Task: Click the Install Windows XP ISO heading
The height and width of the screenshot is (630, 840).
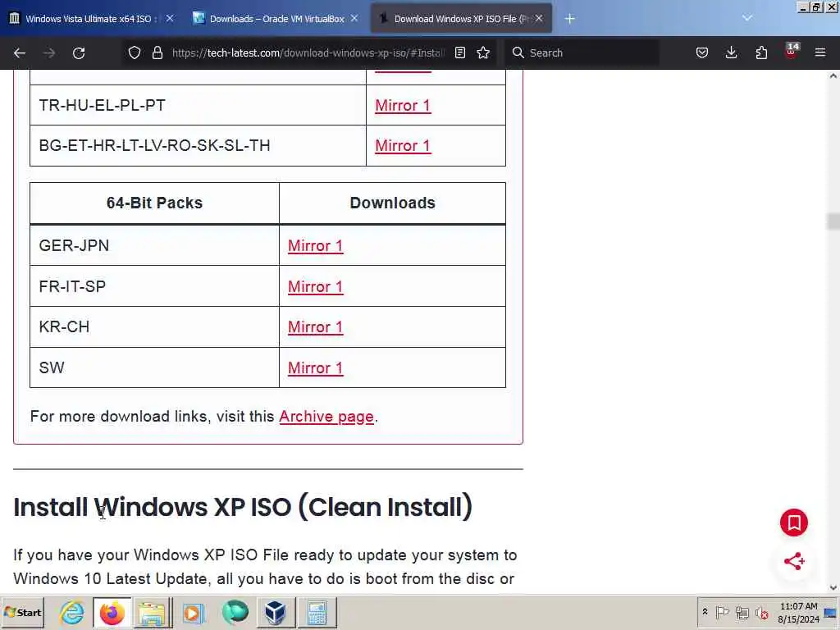Action: pos(243,507)
